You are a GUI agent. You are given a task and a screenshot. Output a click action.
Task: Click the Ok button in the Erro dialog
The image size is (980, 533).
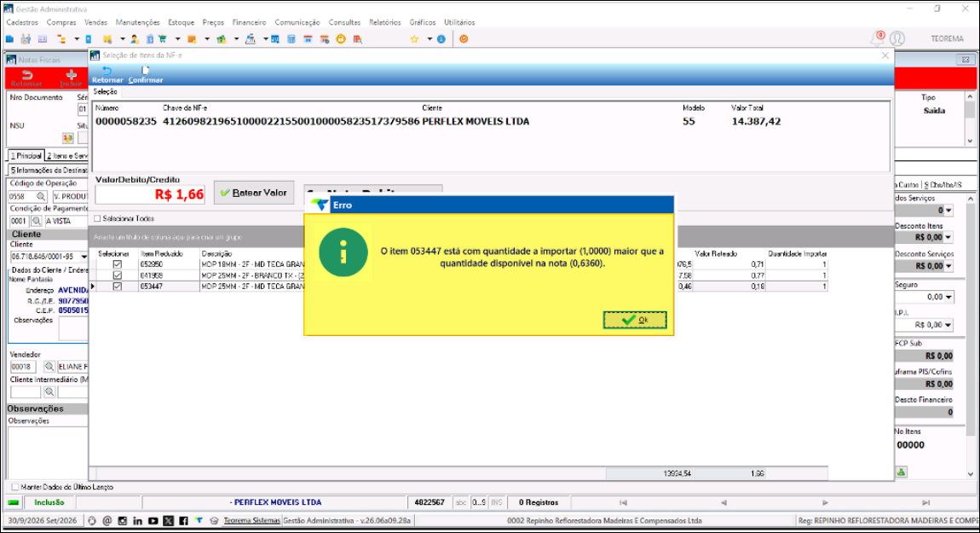[x=634, y=320]
